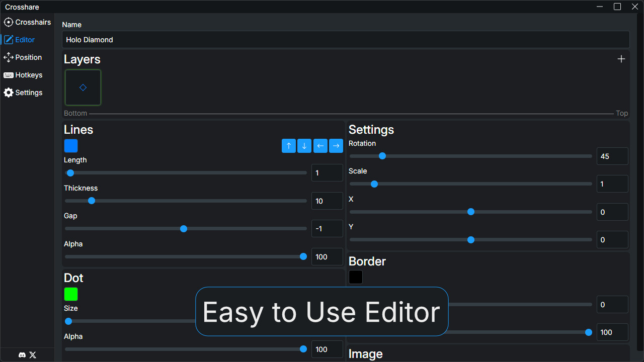Toggle the left arrow line direction
644x362 pixels.
pyautogui.click(x=320, y=146)
